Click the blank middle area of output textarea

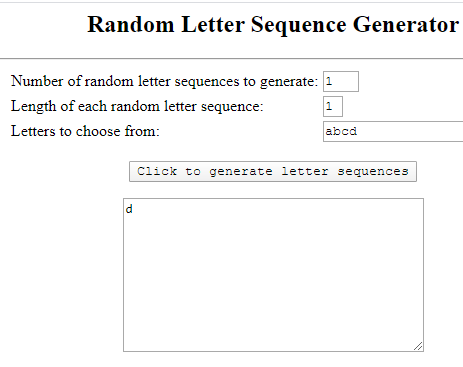pyautogui.click(x=273, y=275)
